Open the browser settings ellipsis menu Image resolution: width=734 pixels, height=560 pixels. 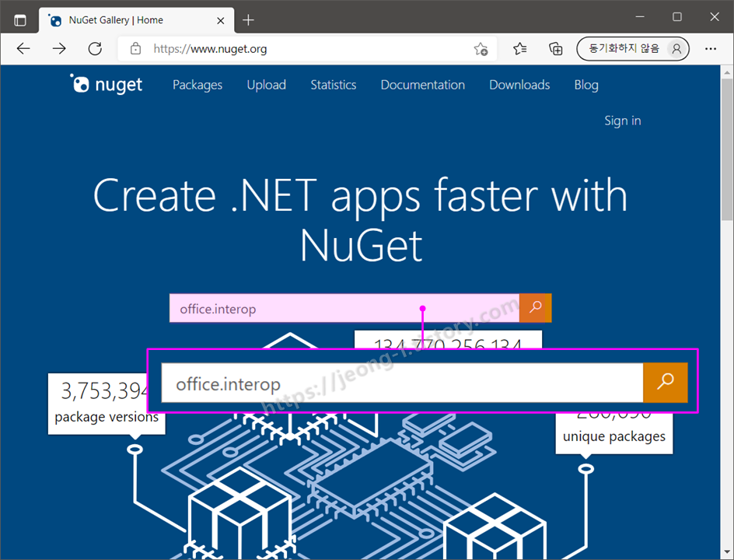(711, 48)
